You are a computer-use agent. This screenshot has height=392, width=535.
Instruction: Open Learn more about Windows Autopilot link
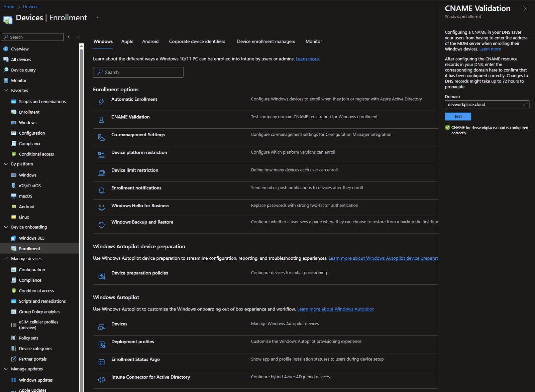pyautogui.click(x=335, y=309)
